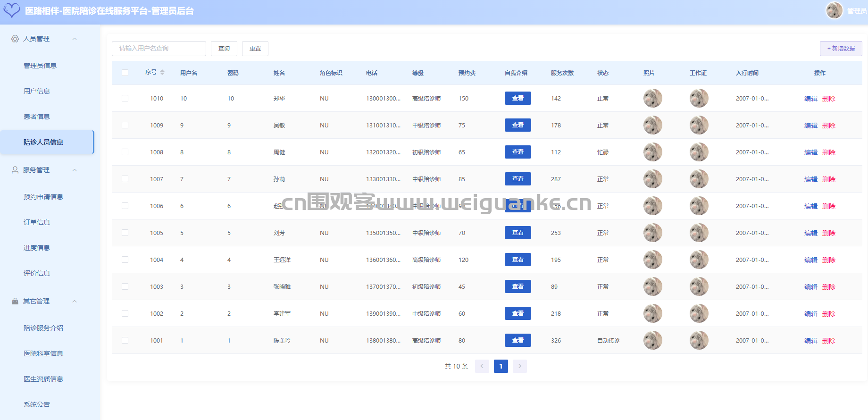Delete the record for 陈美玲
Screen dimensions: 868x420
828,341
